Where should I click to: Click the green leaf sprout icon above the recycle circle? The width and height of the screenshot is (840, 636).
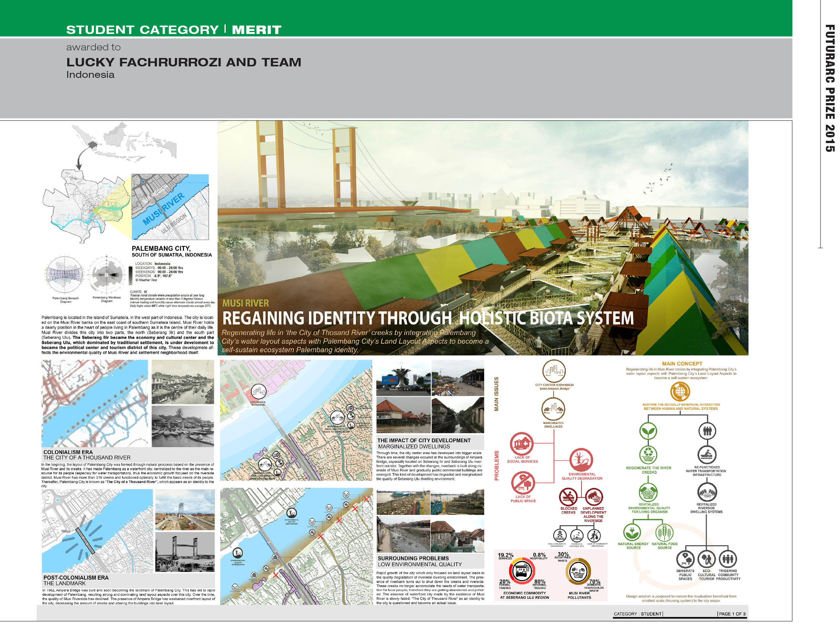[648, 431]
